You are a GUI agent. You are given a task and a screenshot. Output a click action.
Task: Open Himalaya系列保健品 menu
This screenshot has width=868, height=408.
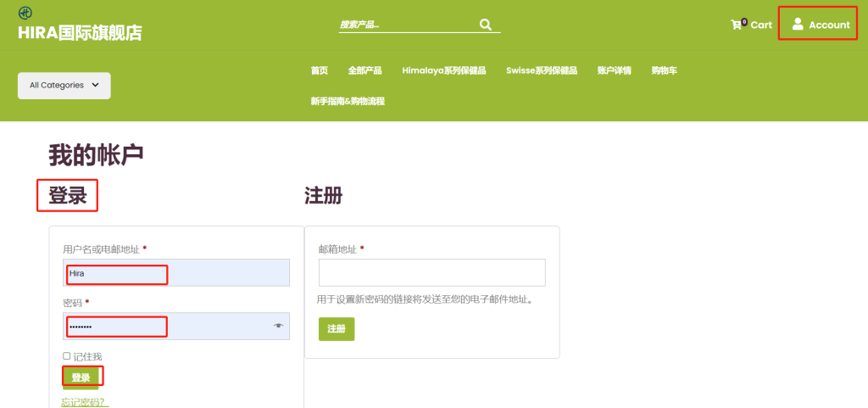443,70
